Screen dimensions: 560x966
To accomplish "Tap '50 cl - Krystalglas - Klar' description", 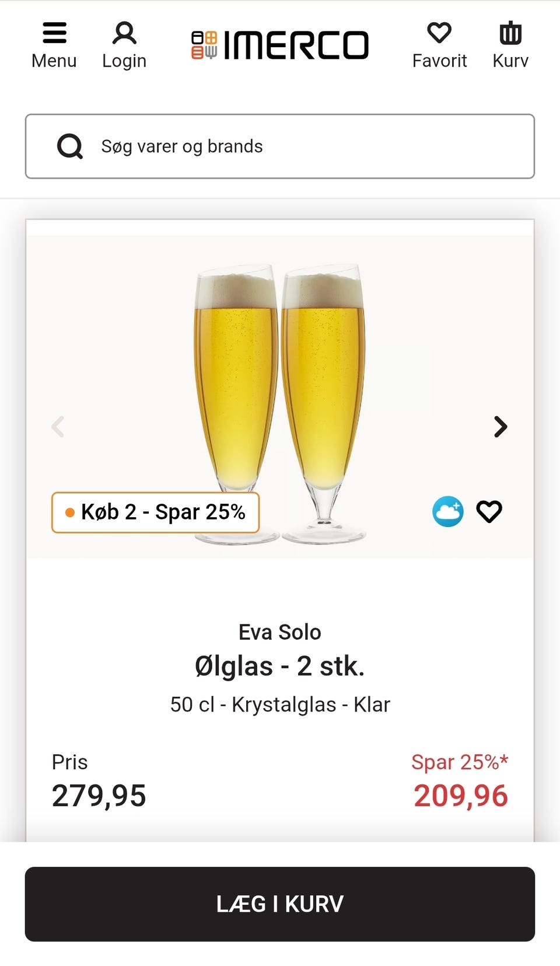I will [280, 705].
